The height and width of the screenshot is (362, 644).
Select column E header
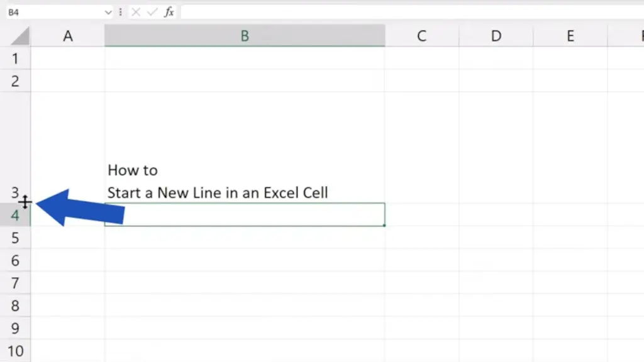coord(570,36)
